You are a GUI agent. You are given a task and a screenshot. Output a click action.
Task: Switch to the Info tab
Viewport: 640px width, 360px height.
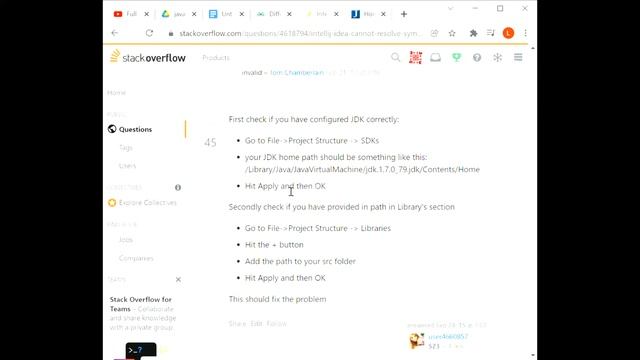pos(320,14)
